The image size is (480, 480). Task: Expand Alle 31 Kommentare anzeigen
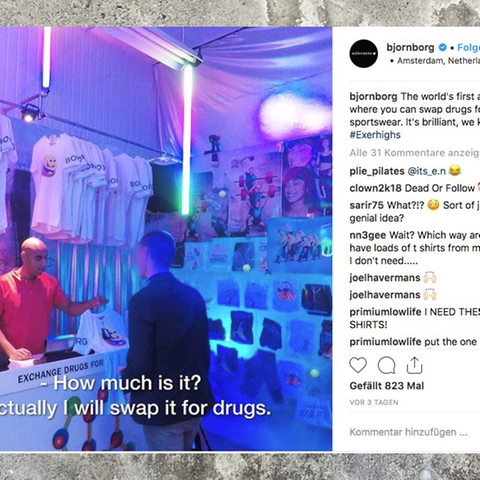[x=415, y=153]
